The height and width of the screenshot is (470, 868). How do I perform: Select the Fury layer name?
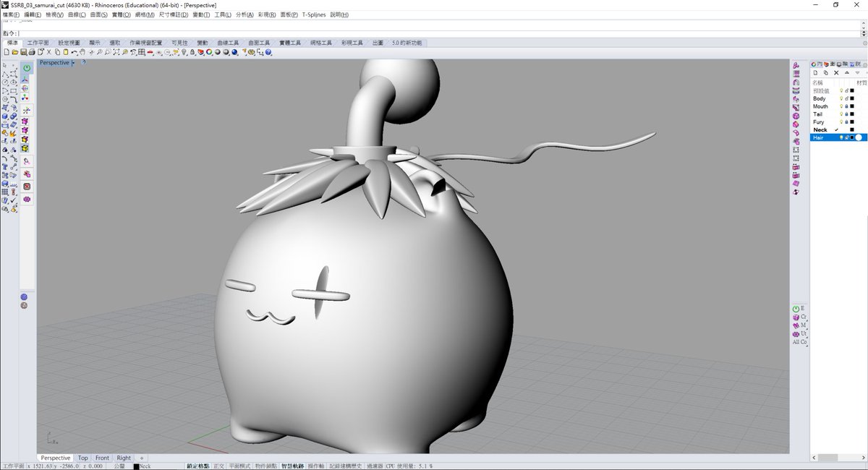click(x=819, y=122)
